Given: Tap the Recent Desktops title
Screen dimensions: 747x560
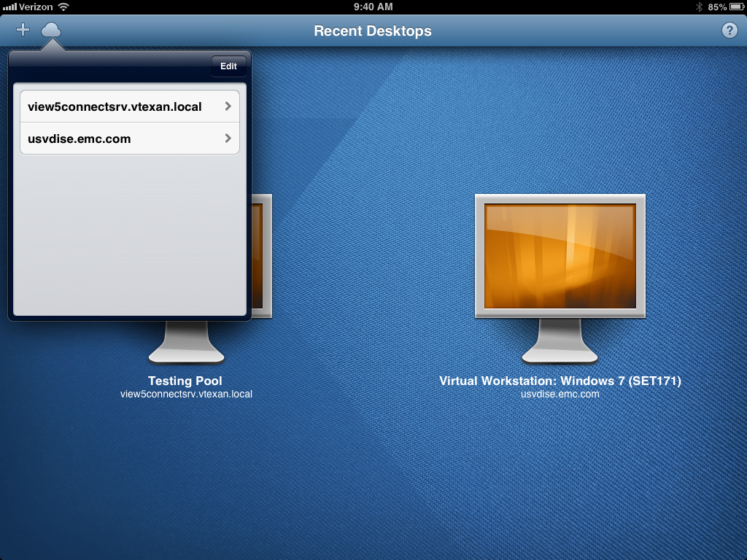Looking at the screenshot, I should pos(373,31).
